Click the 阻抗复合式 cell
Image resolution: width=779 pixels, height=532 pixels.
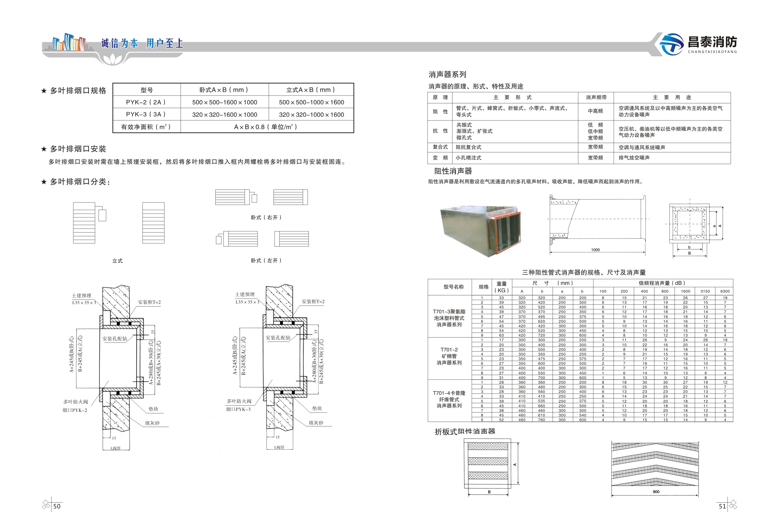515,147
